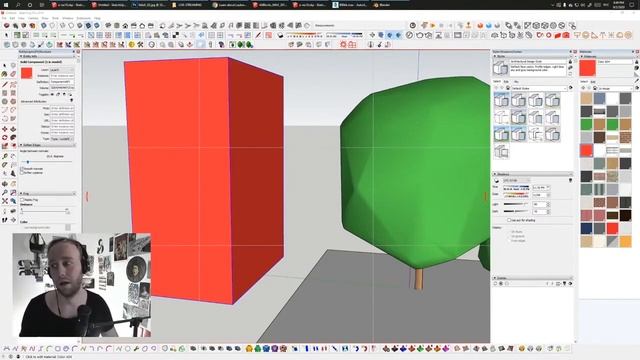Select the Zoom magnifier tool
This screenshot has width=640, height=360.
click(4, 193)
